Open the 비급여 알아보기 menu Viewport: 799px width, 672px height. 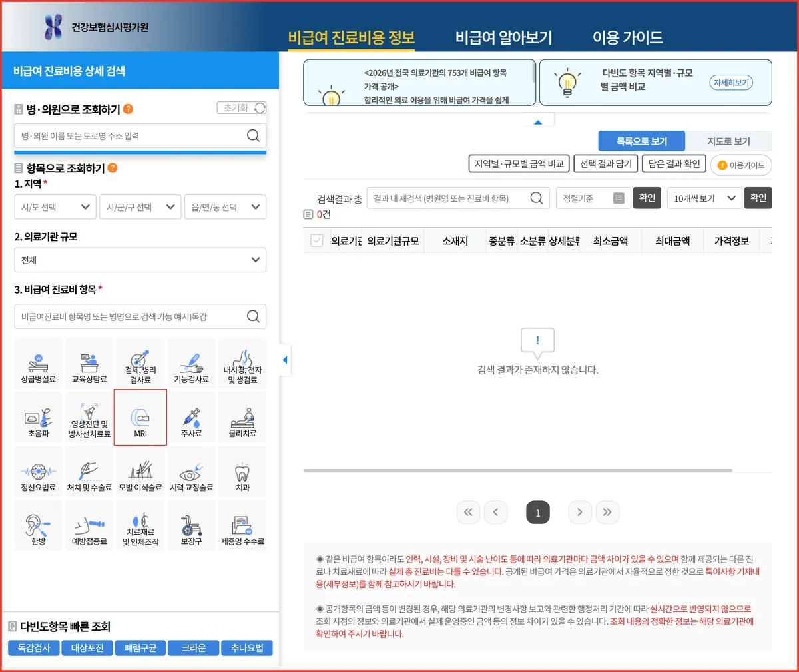pos(504,37)
